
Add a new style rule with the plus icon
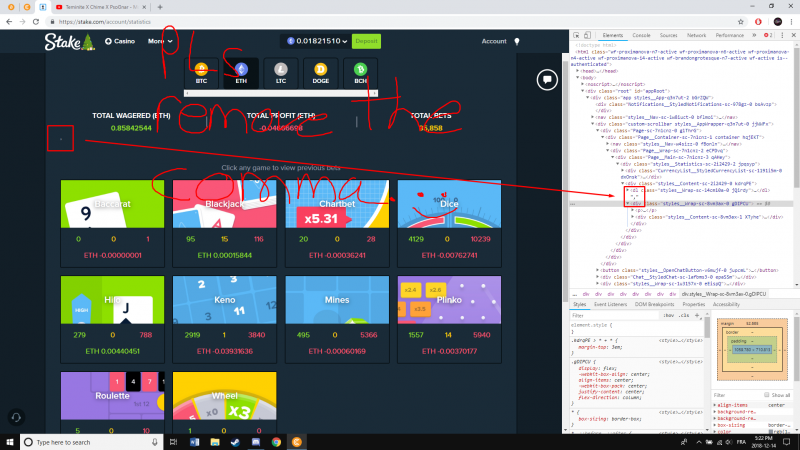697,315
